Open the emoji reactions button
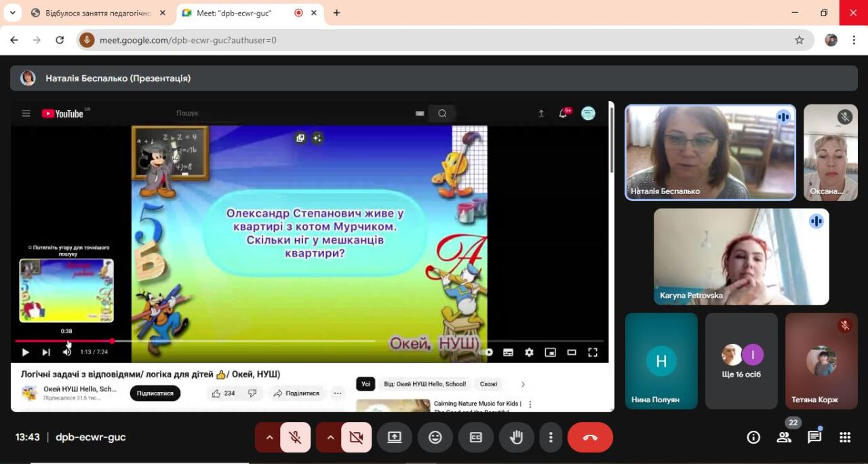868x464 pixels. (x=435, y=438)
